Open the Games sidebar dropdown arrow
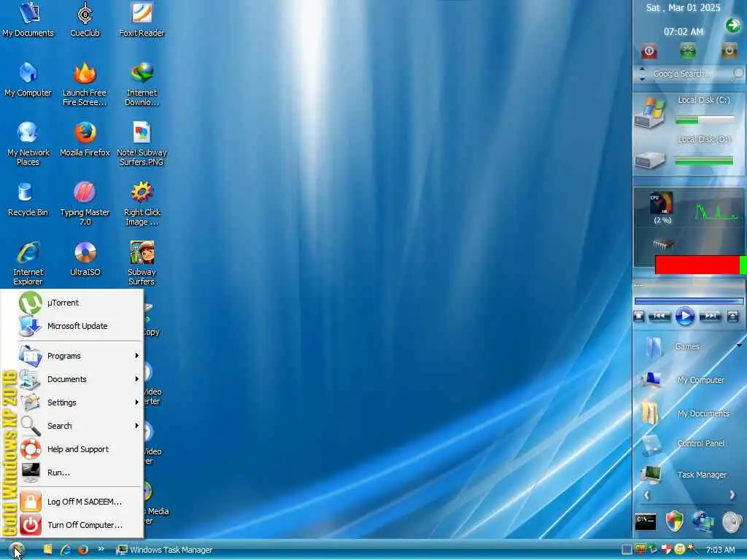The width and height of the screenshot is (747, 560). tap(739, 345)
